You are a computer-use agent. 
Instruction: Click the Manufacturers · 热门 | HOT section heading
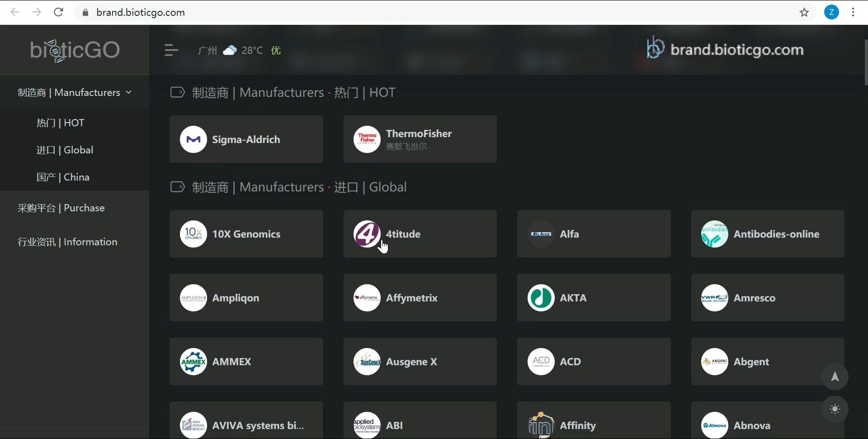(x=294, y=92)
